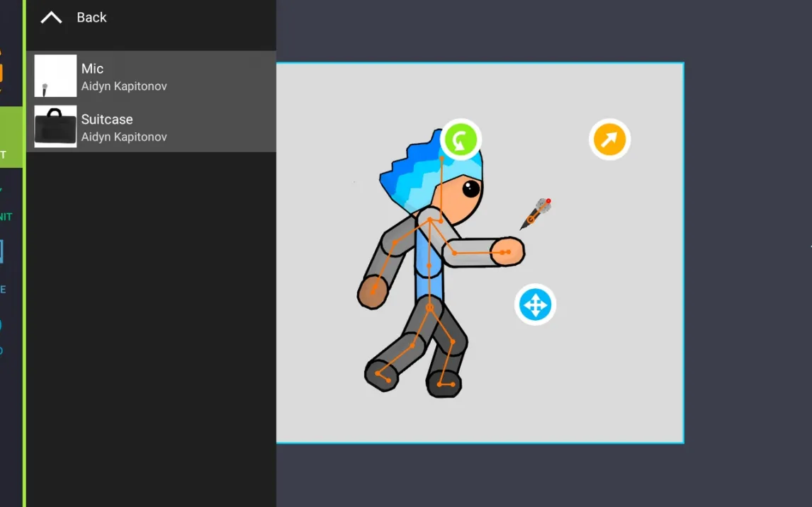Select the brown lowered hand node
Image resolution: width=812 pixels, height=507 pixels.
click(x=372, y=291)
